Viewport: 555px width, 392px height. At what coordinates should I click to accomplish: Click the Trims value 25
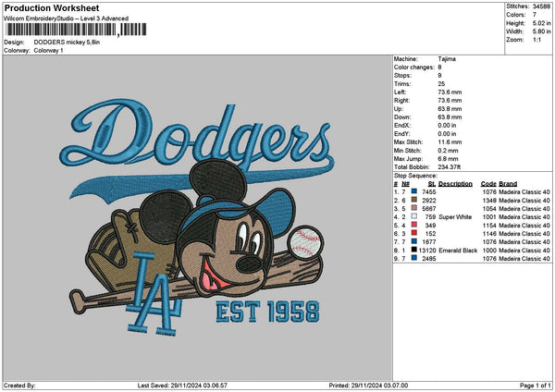[441, 84]
